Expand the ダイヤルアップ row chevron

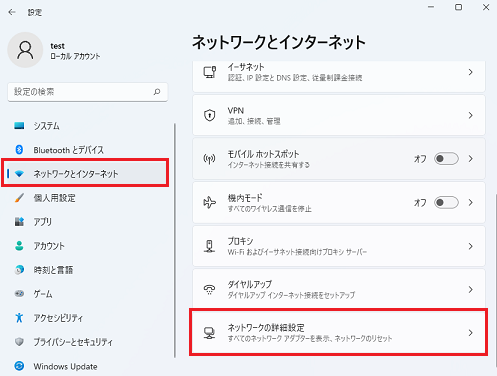(x=470, y=289)
